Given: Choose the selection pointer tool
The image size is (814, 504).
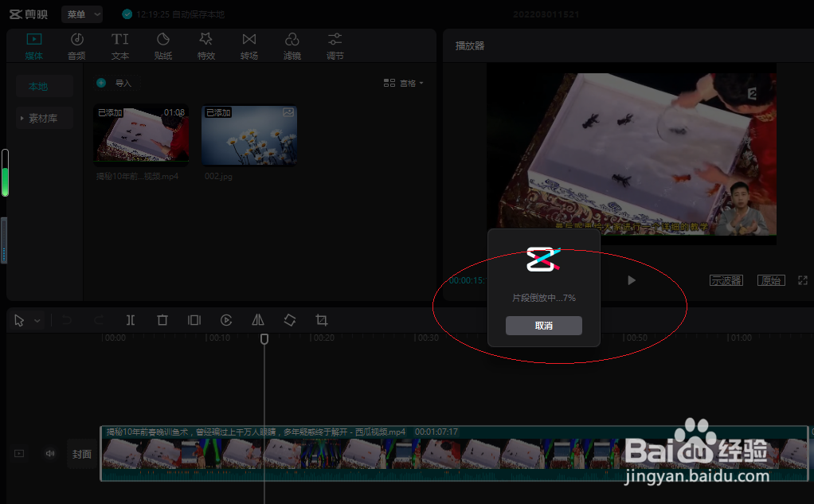Looking at the screenshot, I should tap(19, 320).
